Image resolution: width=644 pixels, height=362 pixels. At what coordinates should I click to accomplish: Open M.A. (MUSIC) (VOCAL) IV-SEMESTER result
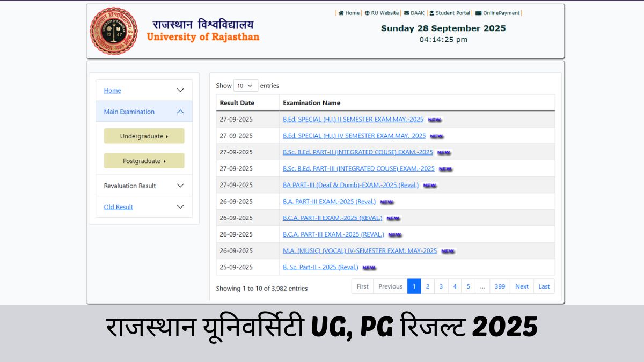pos(360,250)
